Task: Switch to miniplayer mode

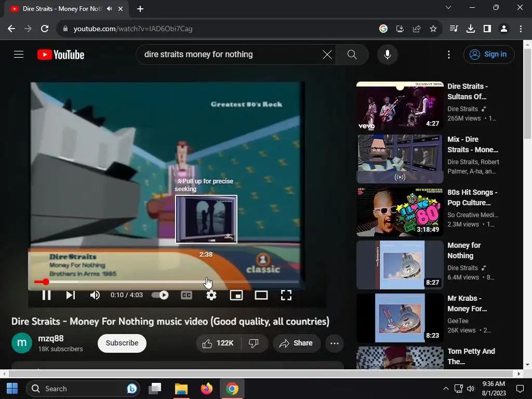Action: (x=236, y=295)
